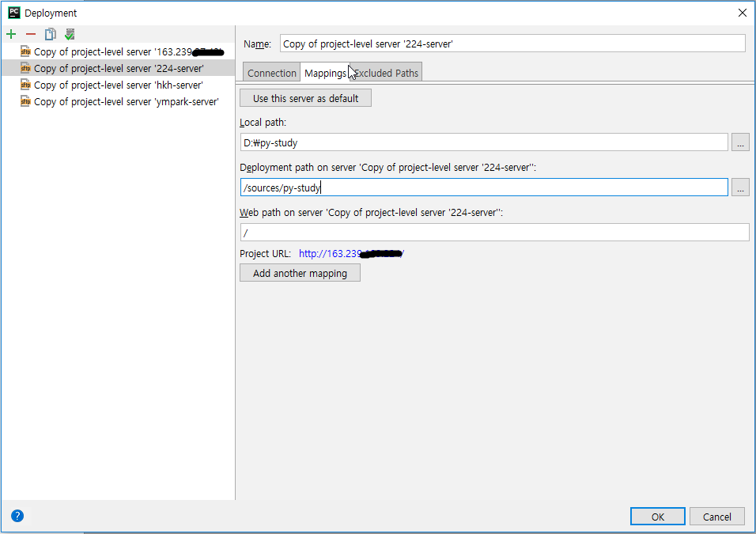Remove selected server with red minus icon
Viewport: 756px width, 534px height.
(x=31, y=34)
